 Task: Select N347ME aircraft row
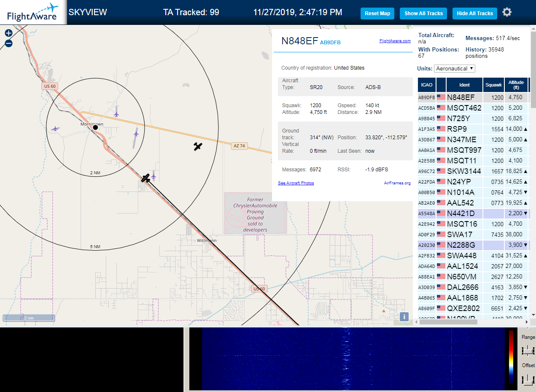pos(473,140)
